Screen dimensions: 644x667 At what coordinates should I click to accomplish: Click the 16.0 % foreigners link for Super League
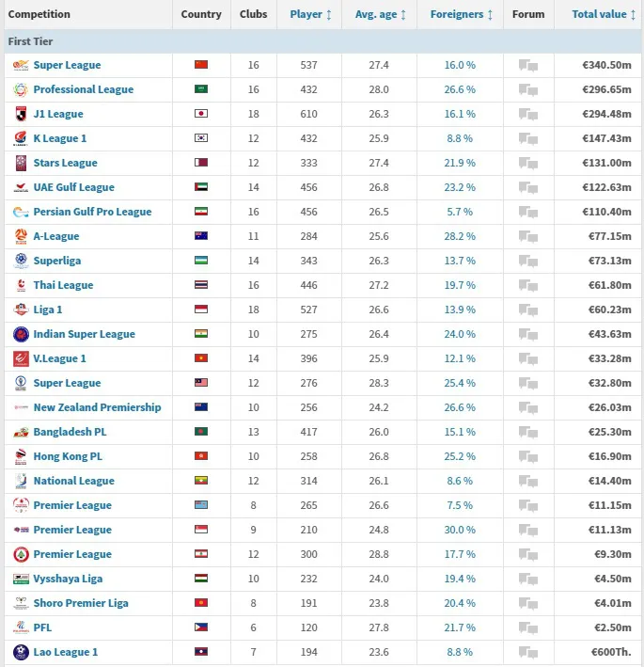tap(460, 65)
